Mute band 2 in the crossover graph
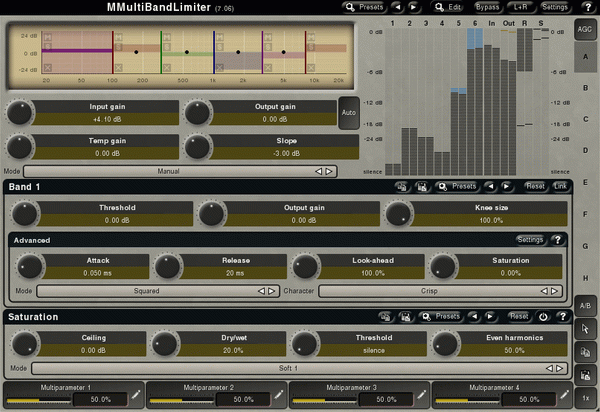Viewport: 600px width, 412px height. 118,37
